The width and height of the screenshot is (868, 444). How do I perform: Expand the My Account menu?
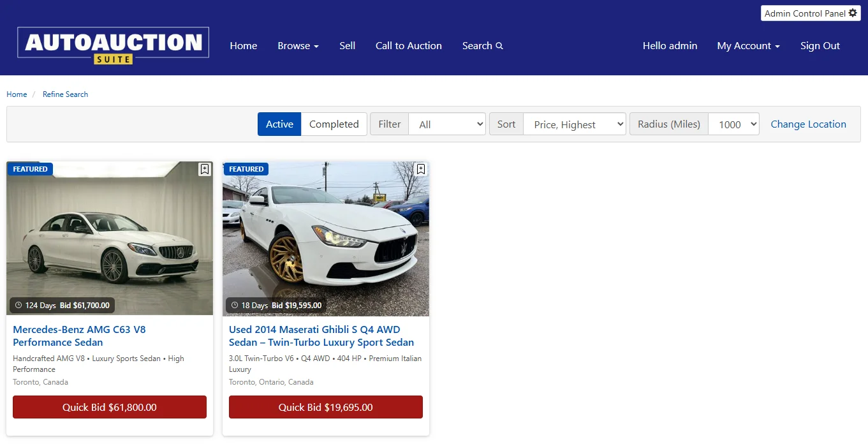(748, 46)
